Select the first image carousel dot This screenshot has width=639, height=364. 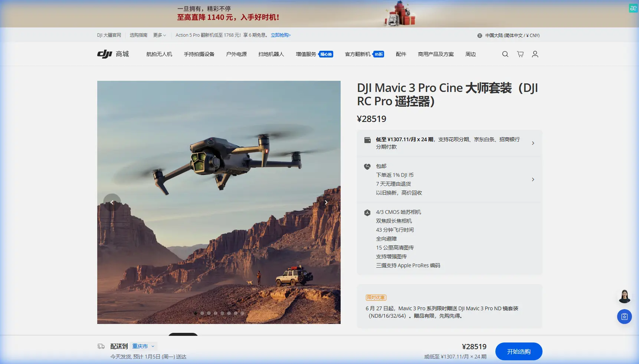[x=196, y=313]
